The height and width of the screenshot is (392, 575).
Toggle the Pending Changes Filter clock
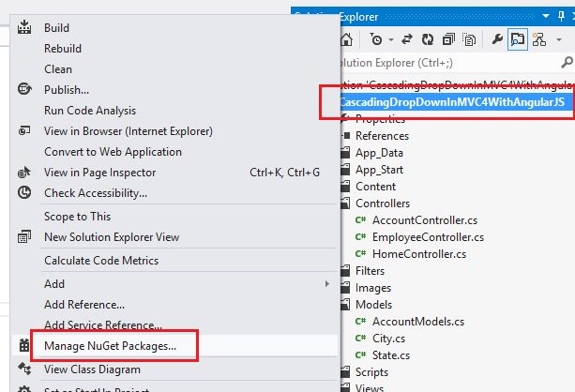pos(375,40)
